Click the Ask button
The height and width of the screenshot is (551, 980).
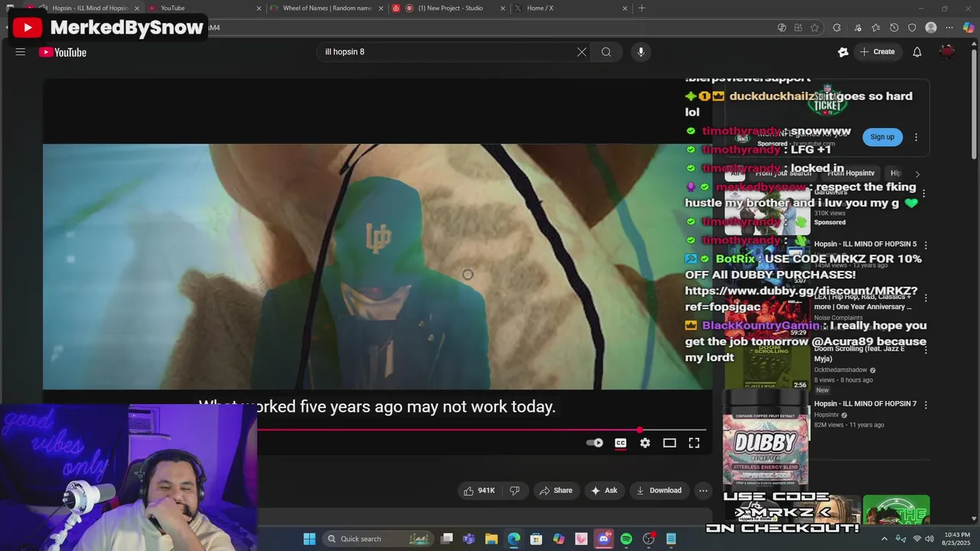coord(603,491)
